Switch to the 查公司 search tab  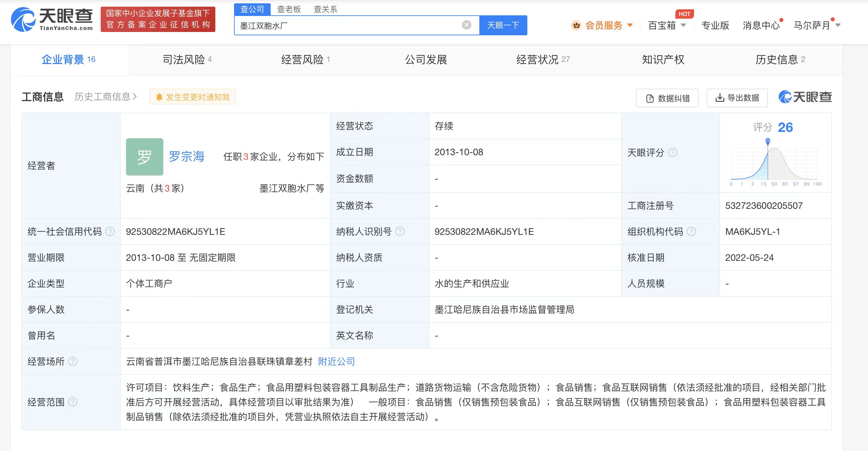pyautogui.click(x=252, y=9)
